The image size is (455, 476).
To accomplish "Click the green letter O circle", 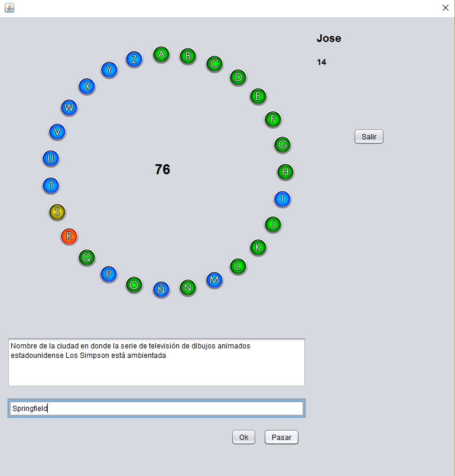I will pyautogui.click(x=134, y=285).
